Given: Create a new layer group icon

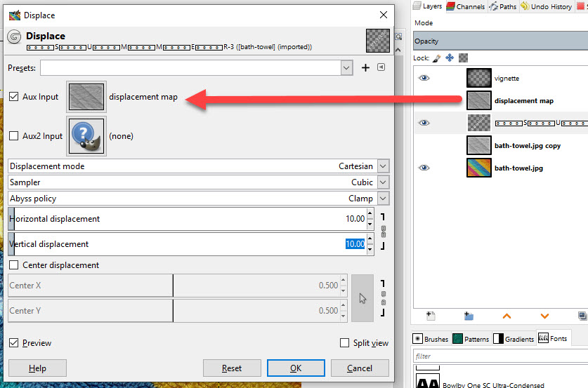Looking at the screenshot, I should [x=469, y=316].
